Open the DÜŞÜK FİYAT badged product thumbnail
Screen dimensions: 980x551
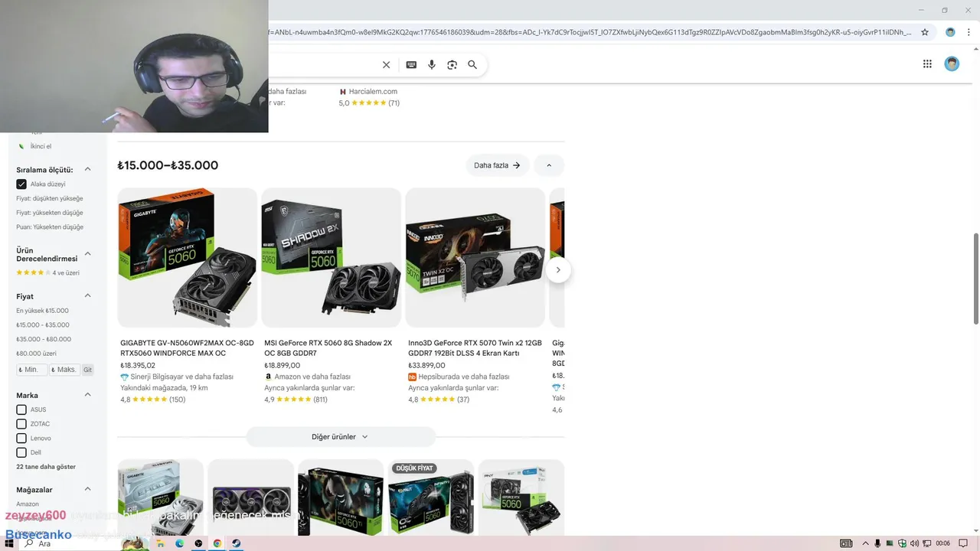[431, 497]
